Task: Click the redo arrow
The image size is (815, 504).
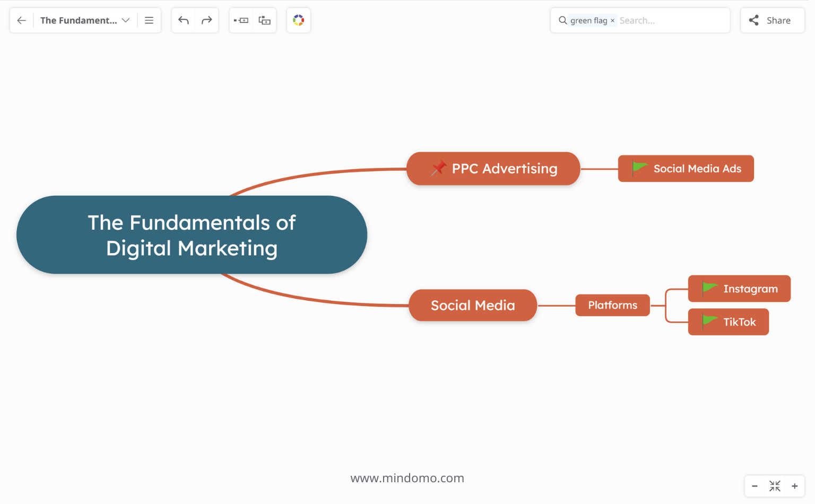Action: click(207, 21)
